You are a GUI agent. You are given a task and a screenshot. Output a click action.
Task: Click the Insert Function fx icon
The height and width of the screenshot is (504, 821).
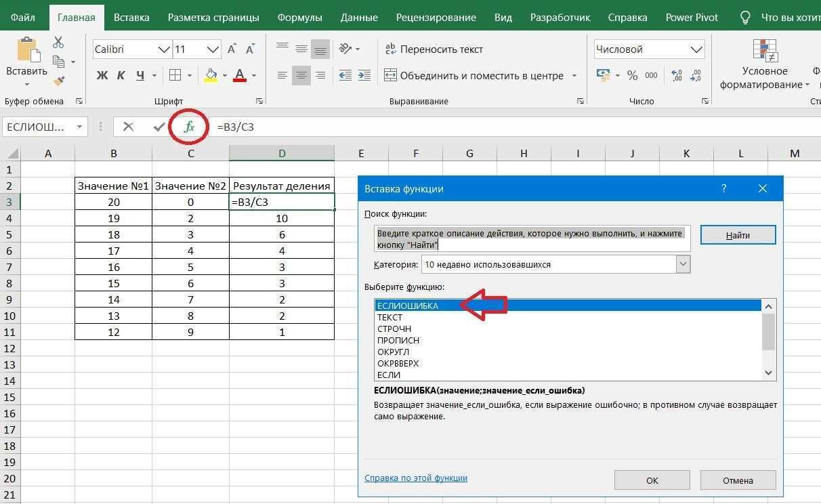[188, 126]
